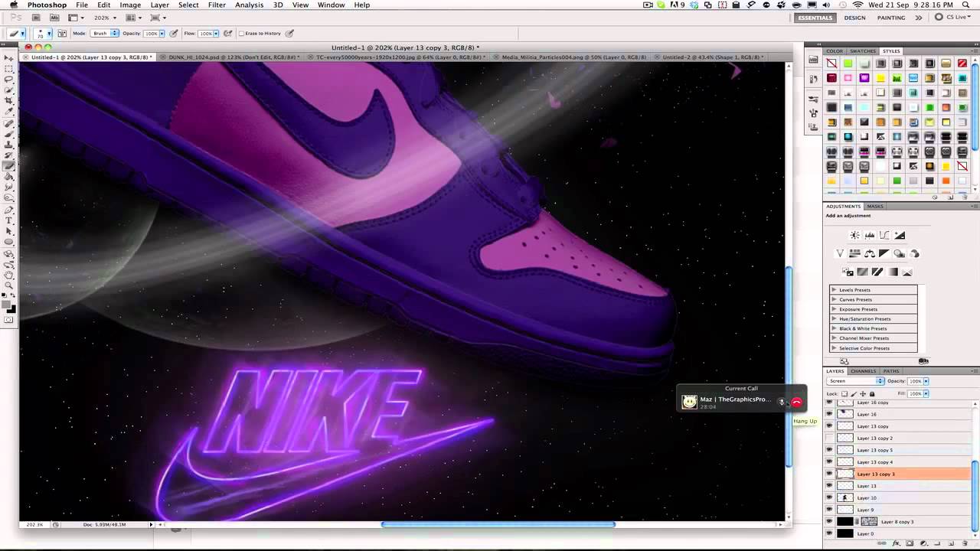Switch to Painting workspace
Image resolution: width=980 pixels, height=551 pixels.
pos(891,18)
